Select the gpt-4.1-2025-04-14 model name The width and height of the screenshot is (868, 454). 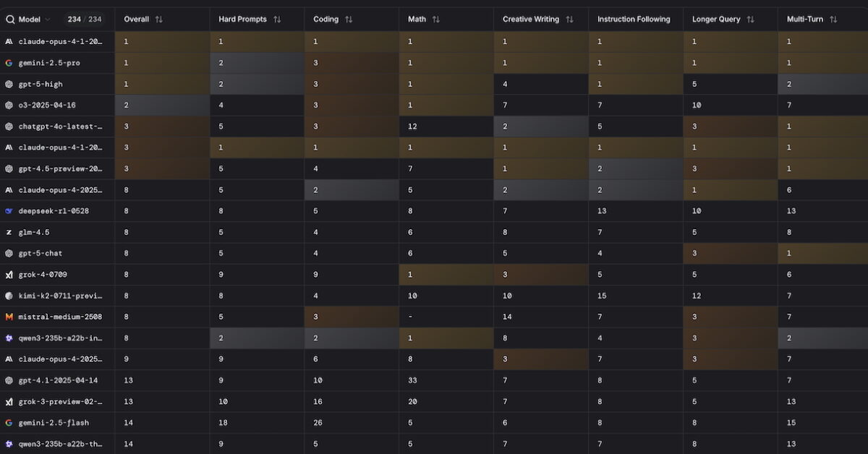point(58,380)
